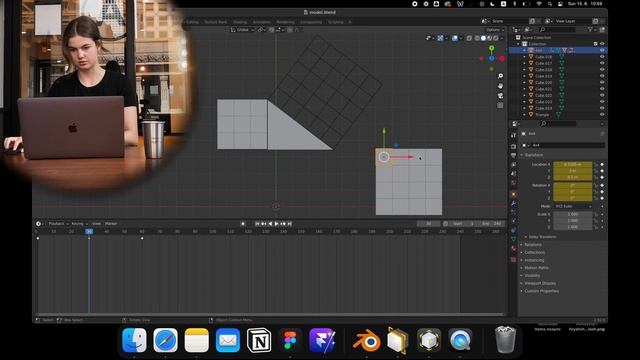640x360 pixels.
Task: Open the Texture properties tab
Action: 513,260
